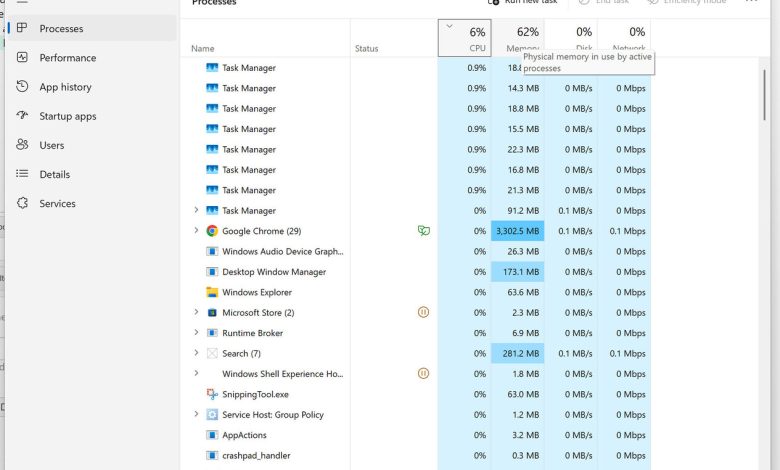Select the Desktop Window Manager process row
The height and width of the screenshot is (470, 780).
click(x=273, y=272)
